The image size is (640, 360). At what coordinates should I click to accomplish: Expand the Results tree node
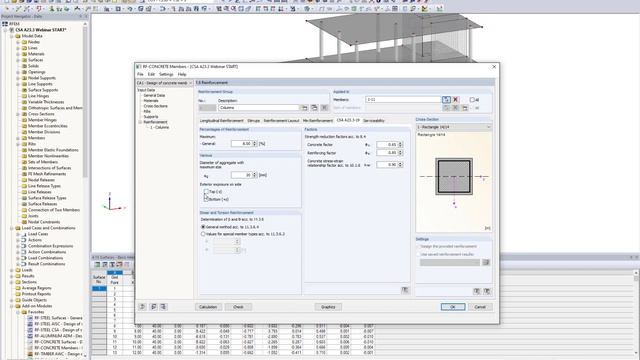11,276
